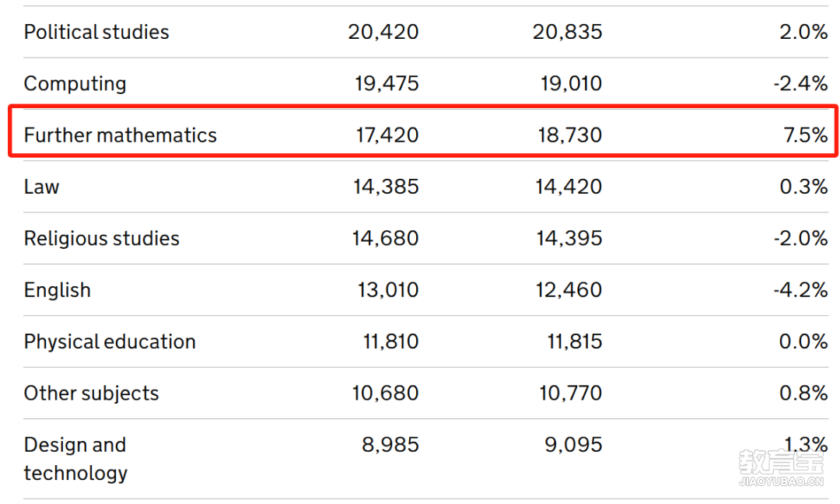The height and width of the screenshot is (504, 840).
Task: Click the Further mathematics label
Action: 121,135
